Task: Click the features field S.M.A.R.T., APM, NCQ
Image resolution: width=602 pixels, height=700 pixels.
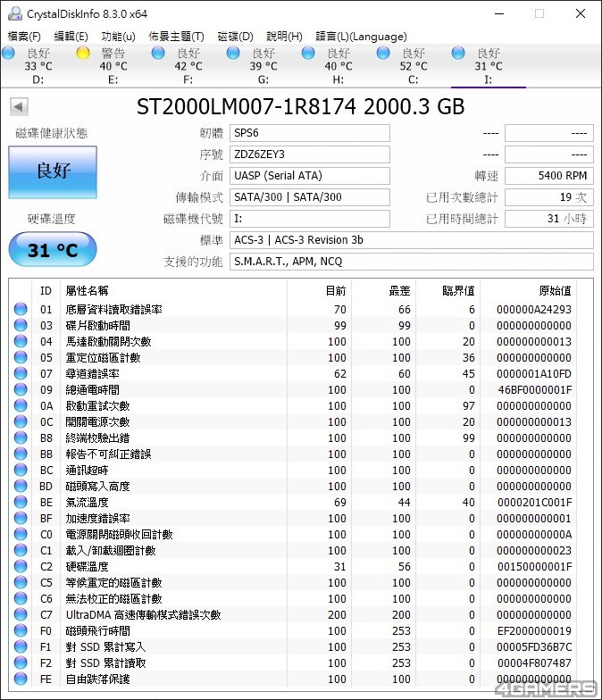Action: pos(411,262)
